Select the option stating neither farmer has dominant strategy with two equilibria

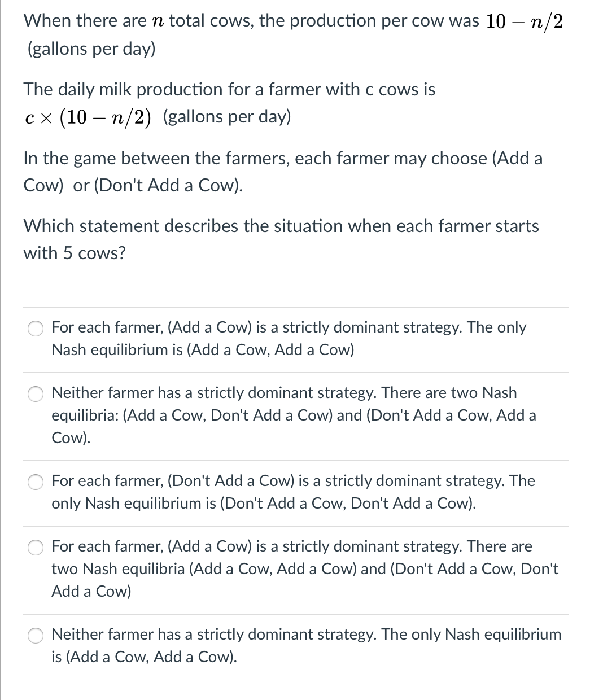pyautogui.click(x=36, y=394)
